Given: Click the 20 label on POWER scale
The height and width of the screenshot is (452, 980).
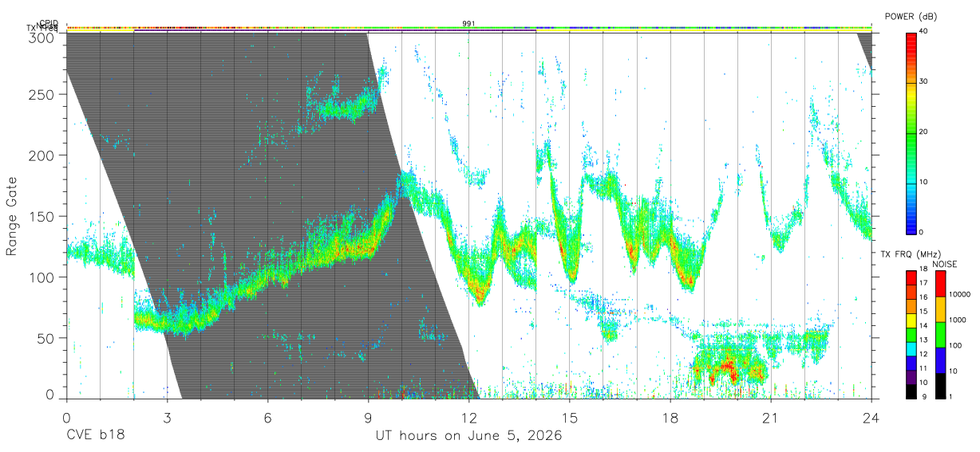Looking at the screenshot, I should click(x=923, y=132).
